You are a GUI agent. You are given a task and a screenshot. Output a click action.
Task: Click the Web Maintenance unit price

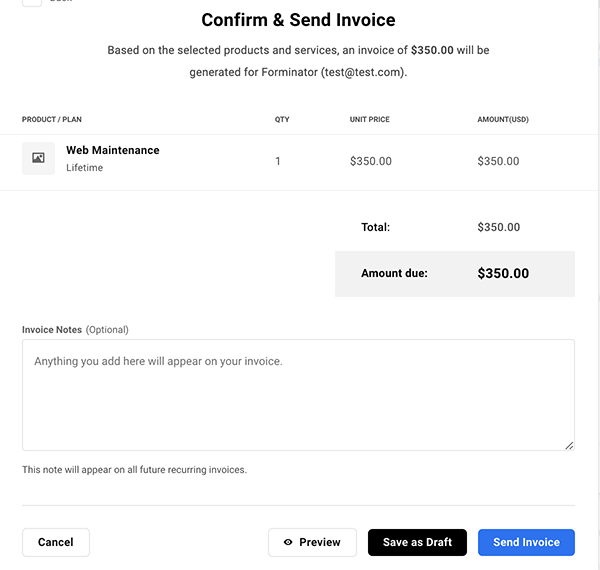pyautogui.click(x=370, y=161)
